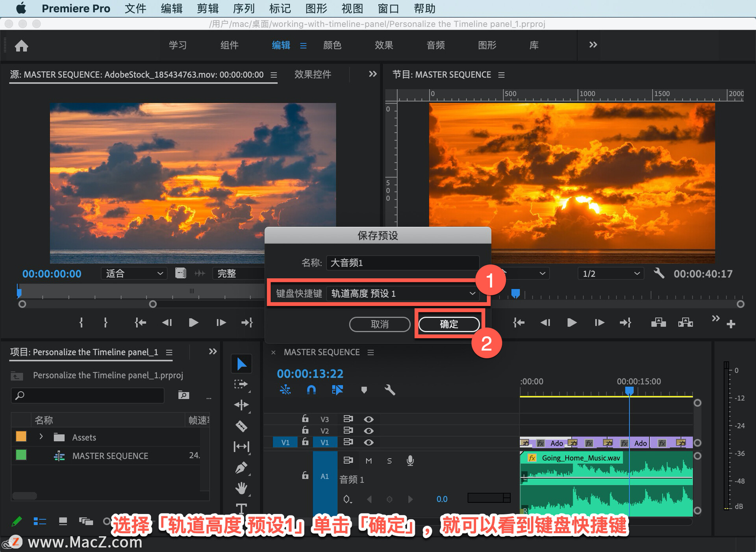The image size is (756, 552).
Task: Hide the V3 track output eye
Action: pyautogui.click(x=369, y=419)
